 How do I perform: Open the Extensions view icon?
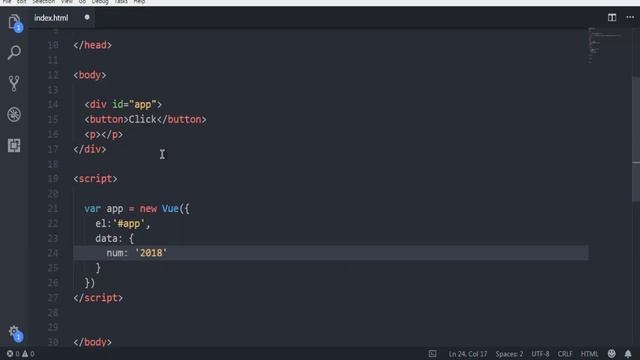[14, 145]
